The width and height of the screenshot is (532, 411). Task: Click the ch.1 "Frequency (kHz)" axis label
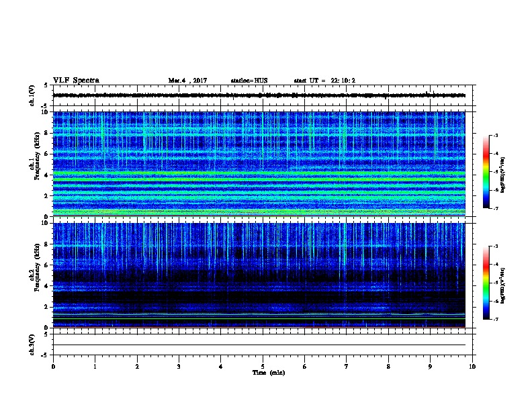tap(37, 156)
